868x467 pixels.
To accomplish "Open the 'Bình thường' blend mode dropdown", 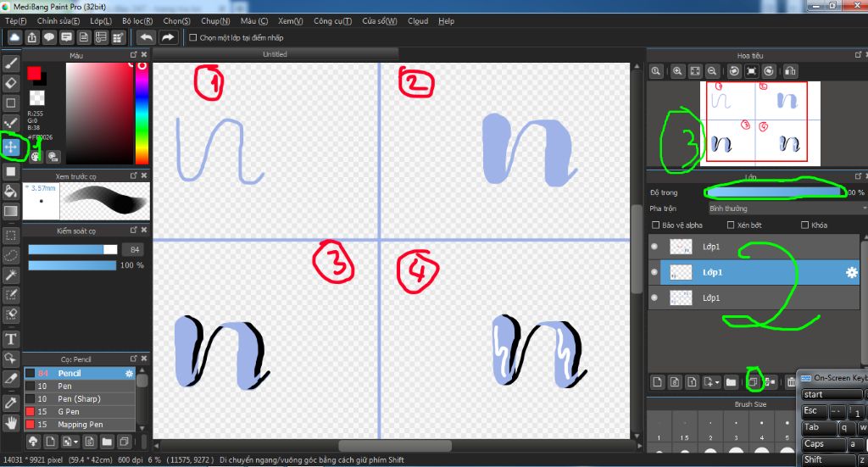I will 787,208.
